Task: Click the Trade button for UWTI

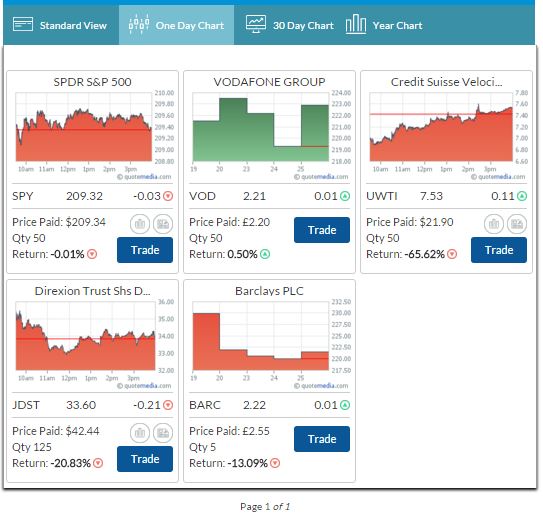Action: (x=499, y=250)
